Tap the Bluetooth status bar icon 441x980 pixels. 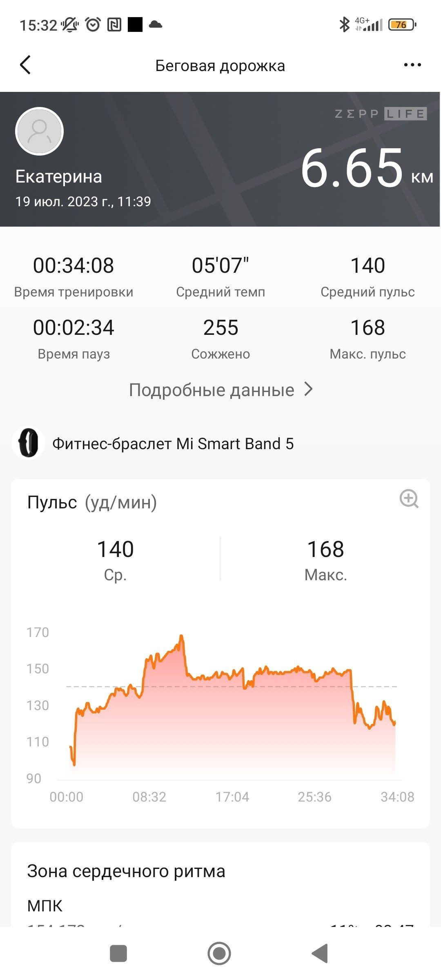(x=344, y=24)
